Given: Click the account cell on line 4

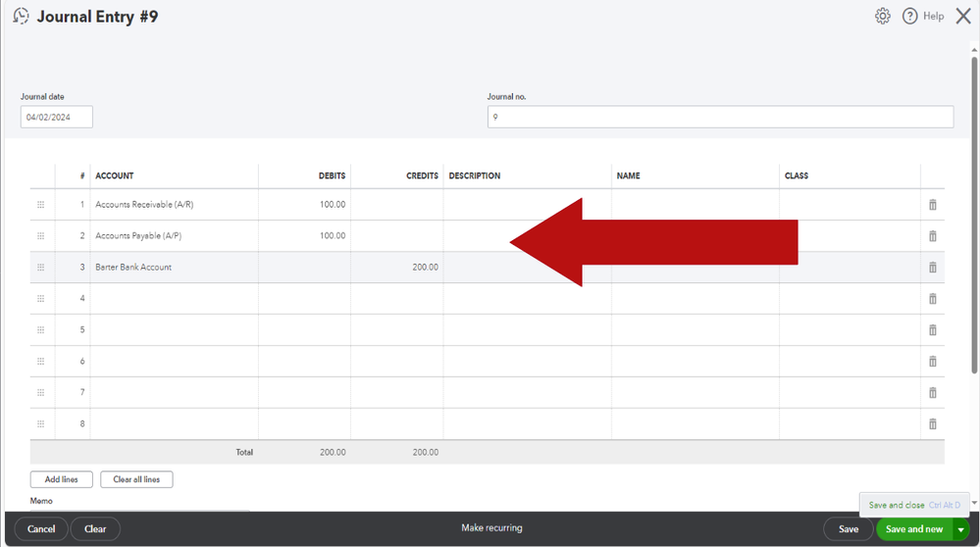Looking at the screenshot, I should click(174, 298).
